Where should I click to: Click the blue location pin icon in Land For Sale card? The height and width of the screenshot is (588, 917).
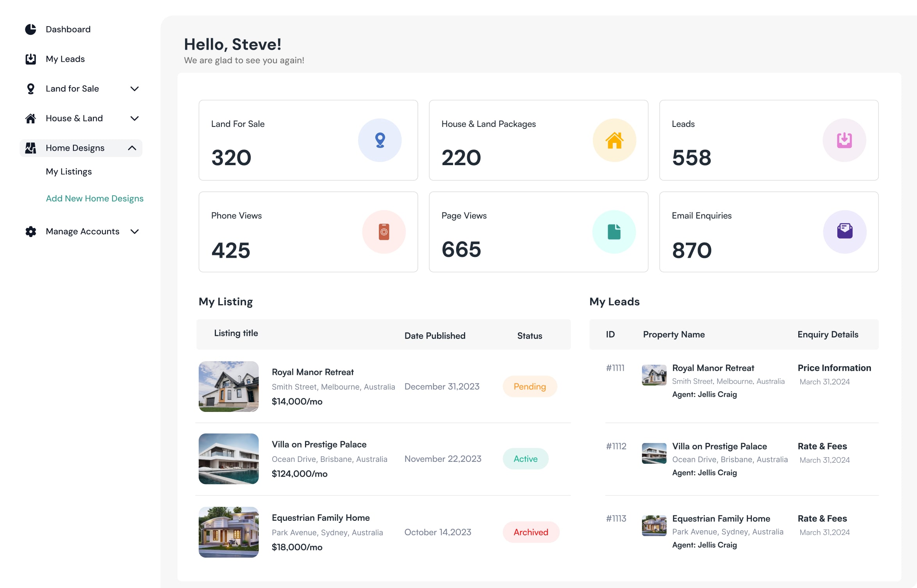380,140
